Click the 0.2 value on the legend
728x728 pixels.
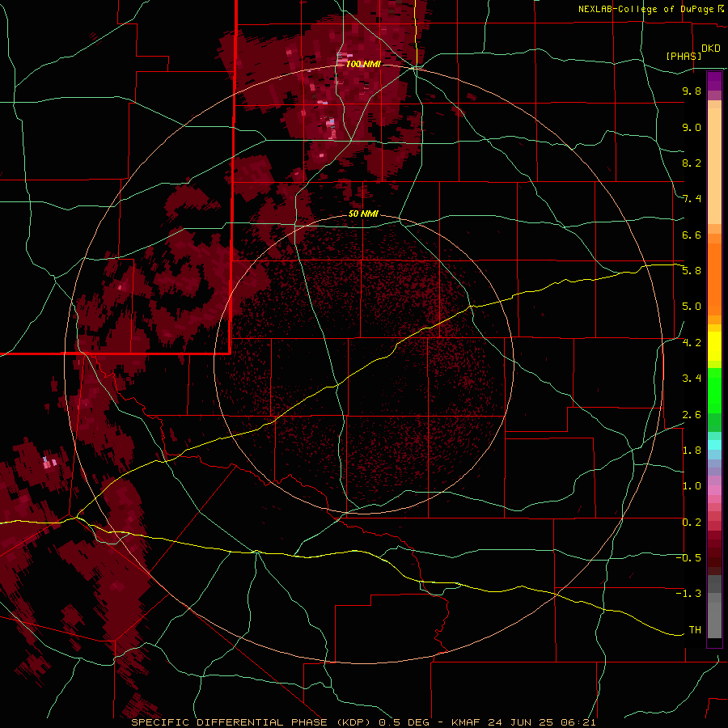click(x=692, y=523)
